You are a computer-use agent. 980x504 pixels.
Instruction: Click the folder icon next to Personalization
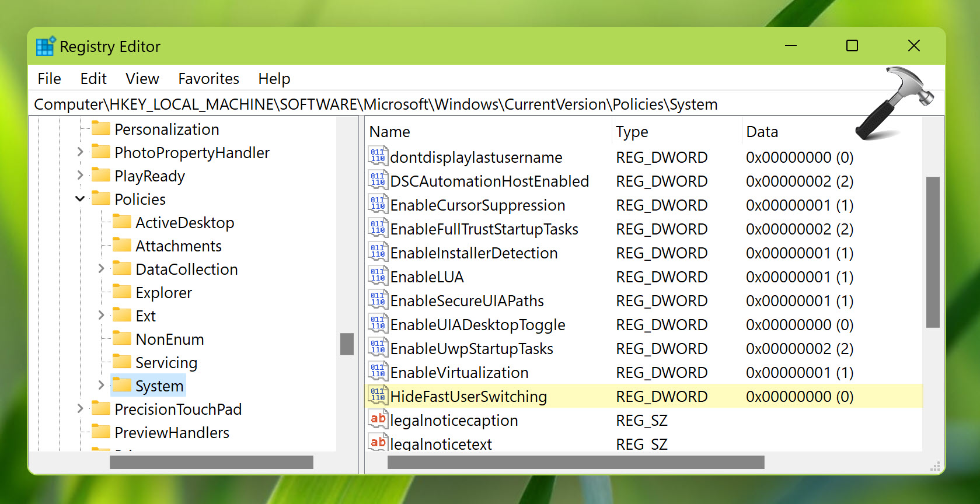[101, 129]
